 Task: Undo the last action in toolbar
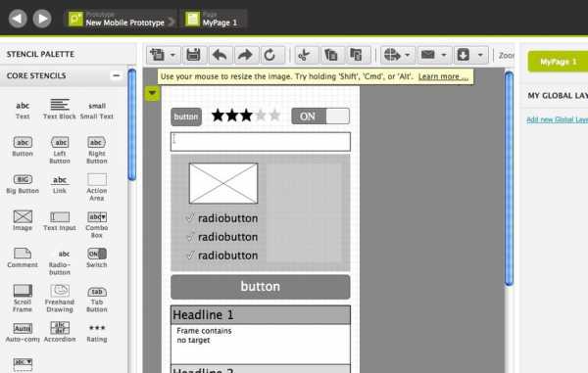click(220, 55)
